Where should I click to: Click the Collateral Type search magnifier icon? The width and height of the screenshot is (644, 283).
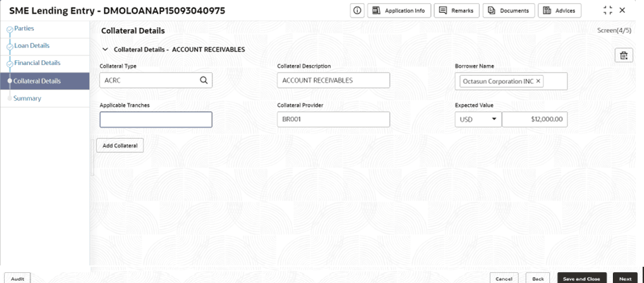(x=204, y=80)
